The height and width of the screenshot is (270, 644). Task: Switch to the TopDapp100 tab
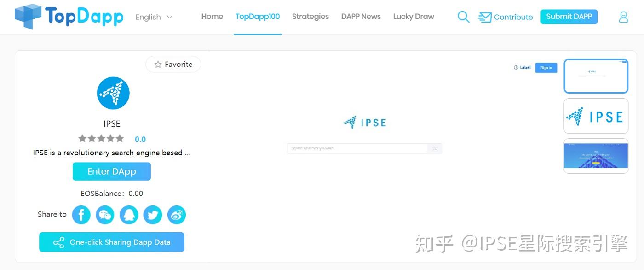258,16
